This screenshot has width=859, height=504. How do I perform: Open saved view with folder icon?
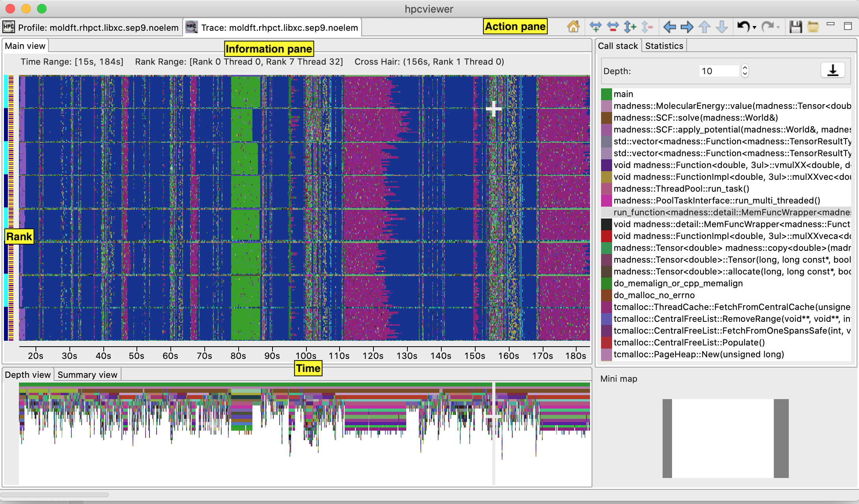(x=813, y=27)
